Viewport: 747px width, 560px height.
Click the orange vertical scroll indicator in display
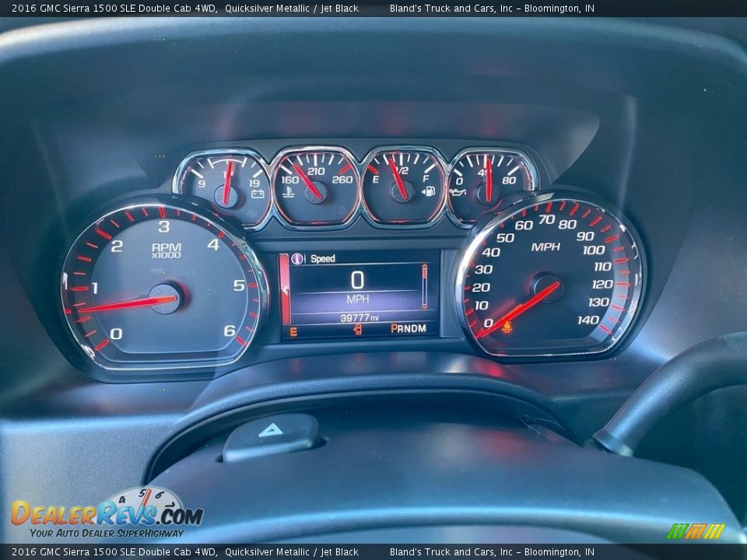pos(425,288)
